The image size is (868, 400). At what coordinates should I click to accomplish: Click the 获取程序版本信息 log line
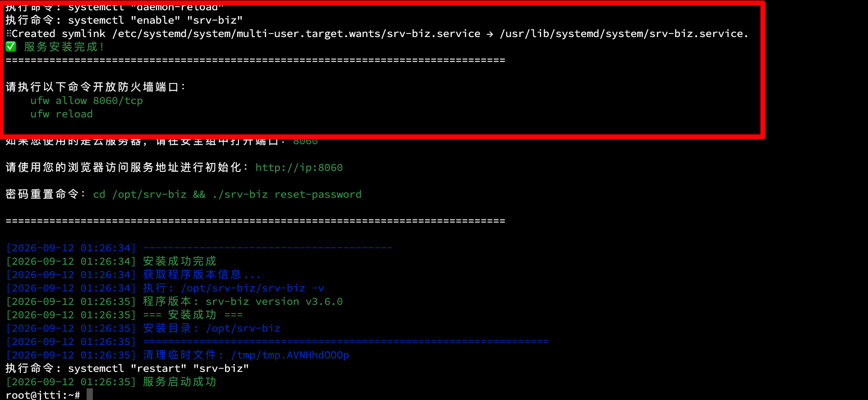click(134, 275)
